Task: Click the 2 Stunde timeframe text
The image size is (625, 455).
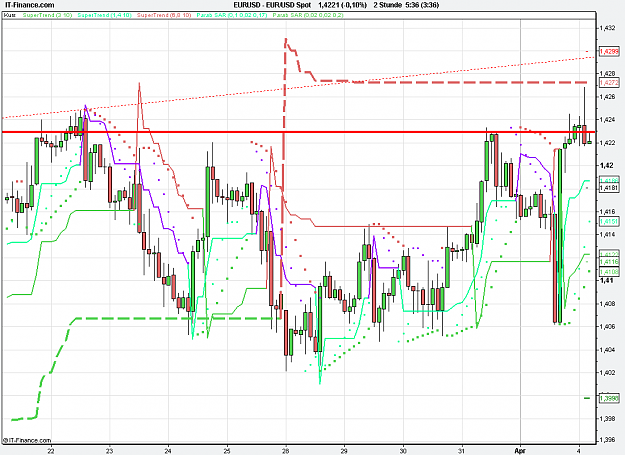Action: coord(387,5)
